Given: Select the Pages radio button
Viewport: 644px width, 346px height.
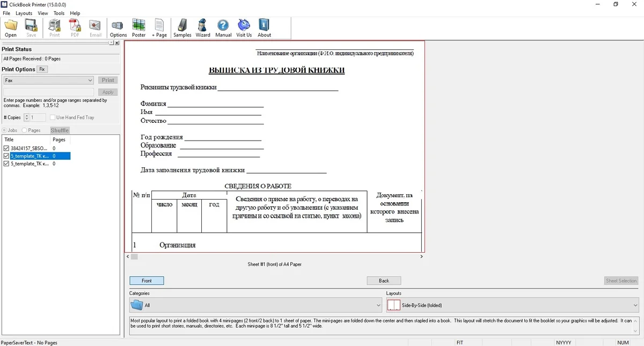Looking at the screenshot, I should click(25, 130).
